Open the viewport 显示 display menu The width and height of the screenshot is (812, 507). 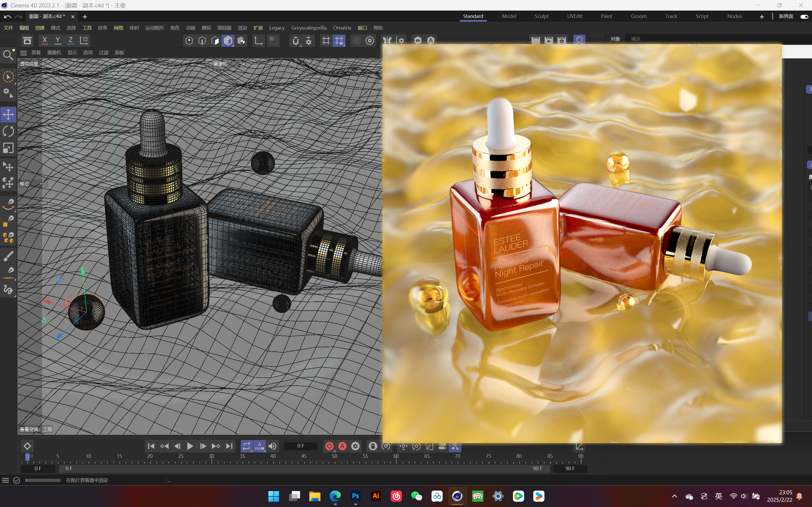[x=72, y=52]
